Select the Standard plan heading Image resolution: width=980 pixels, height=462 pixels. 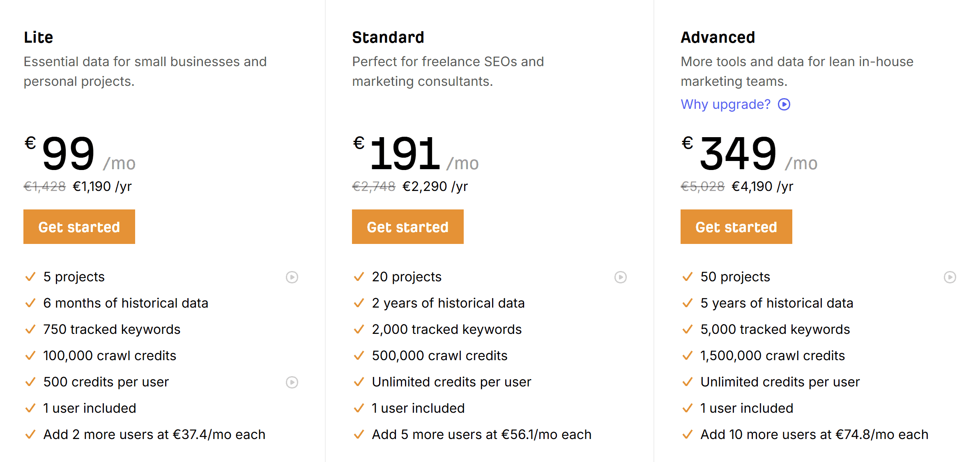[388, 37]
